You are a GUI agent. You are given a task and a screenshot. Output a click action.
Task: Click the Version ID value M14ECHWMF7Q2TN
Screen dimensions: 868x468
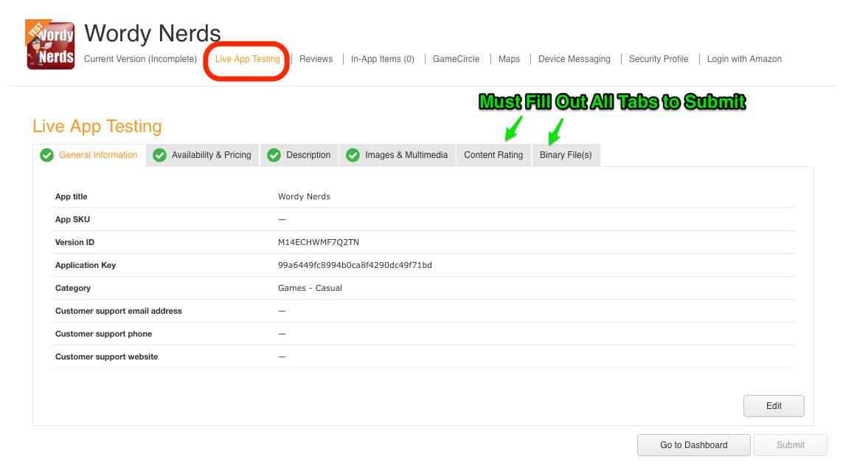[319, 242]
